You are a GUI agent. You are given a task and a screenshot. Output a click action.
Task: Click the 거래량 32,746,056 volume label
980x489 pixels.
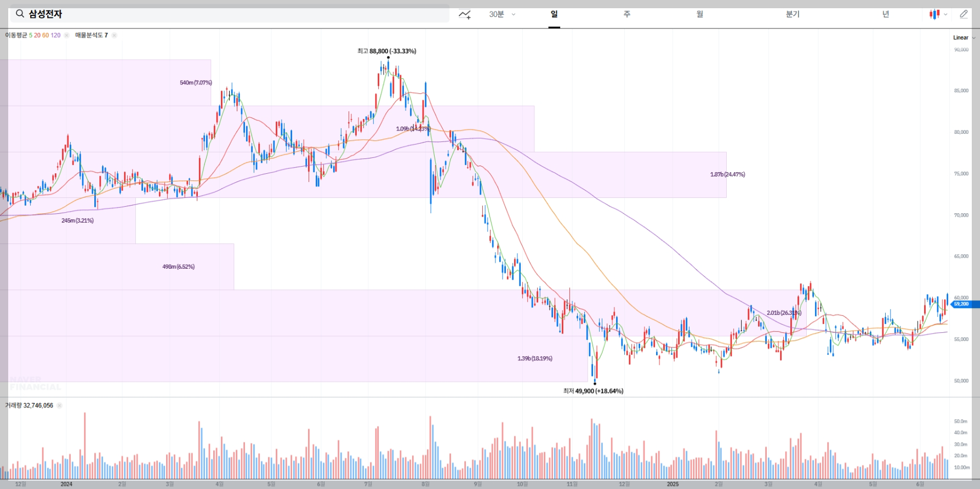coord(29,406)
